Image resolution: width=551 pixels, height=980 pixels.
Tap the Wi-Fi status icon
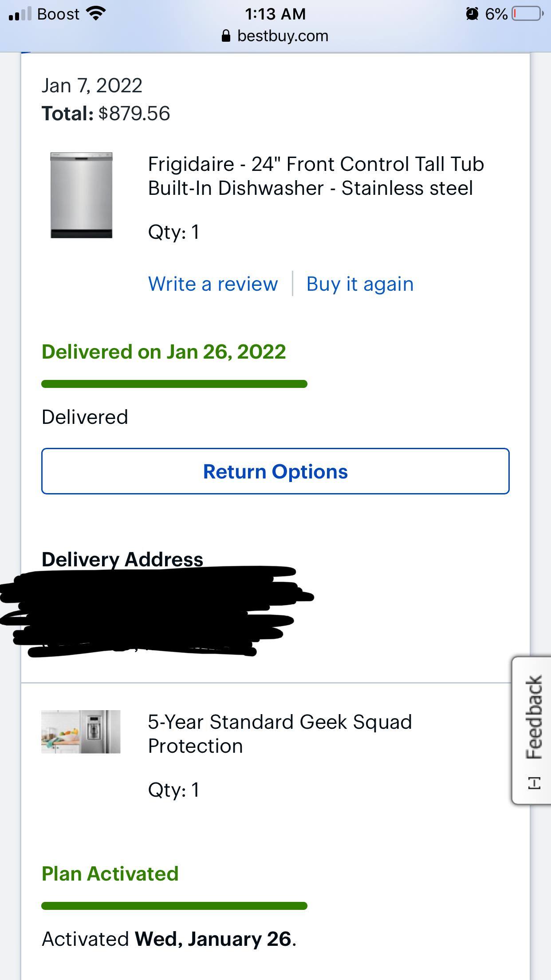click(x=95, y=14)
